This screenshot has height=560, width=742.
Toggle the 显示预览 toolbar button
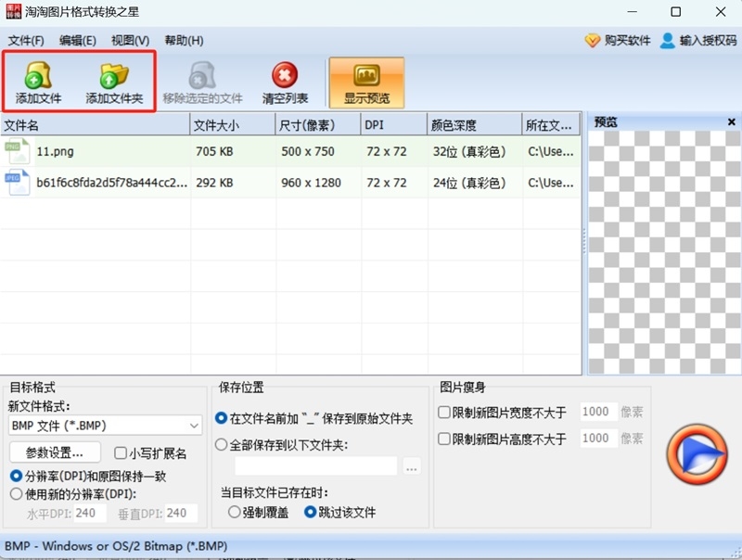coord(366,83)
